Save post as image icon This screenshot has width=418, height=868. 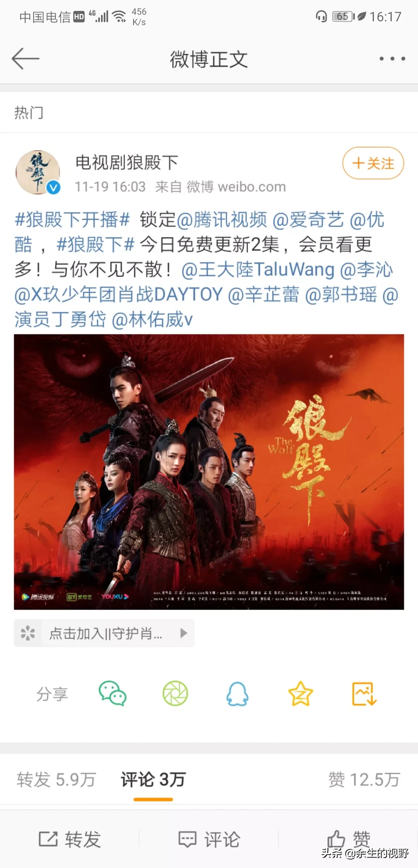click(364, 693)
